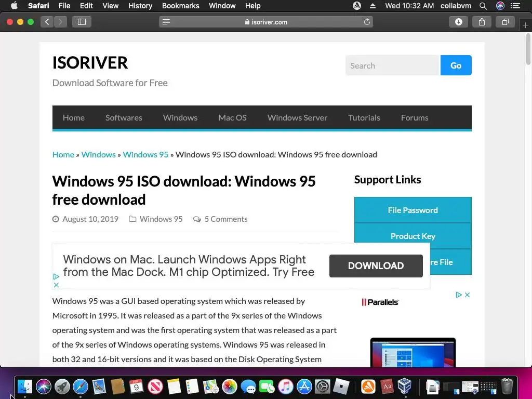
Task: Close the sidebar Parallels ad
Action: point(467,295)
